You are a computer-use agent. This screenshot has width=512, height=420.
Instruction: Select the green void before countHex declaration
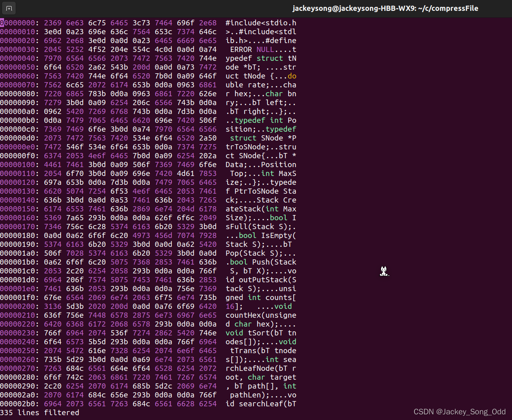coord(283,306)
